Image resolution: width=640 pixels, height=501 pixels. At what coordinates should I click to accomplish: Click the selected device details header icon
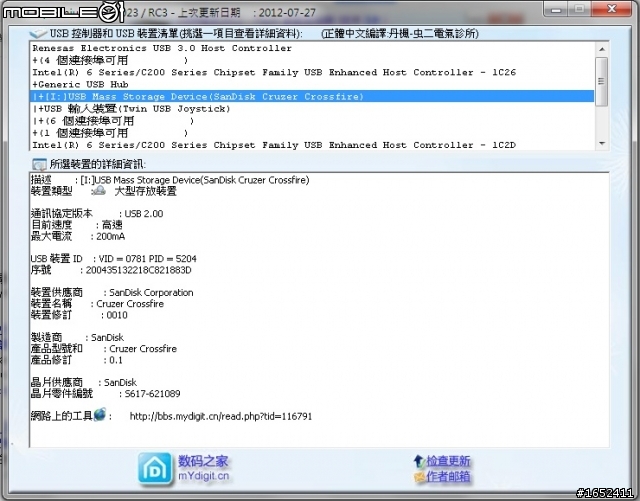click(x=39, y=165)
